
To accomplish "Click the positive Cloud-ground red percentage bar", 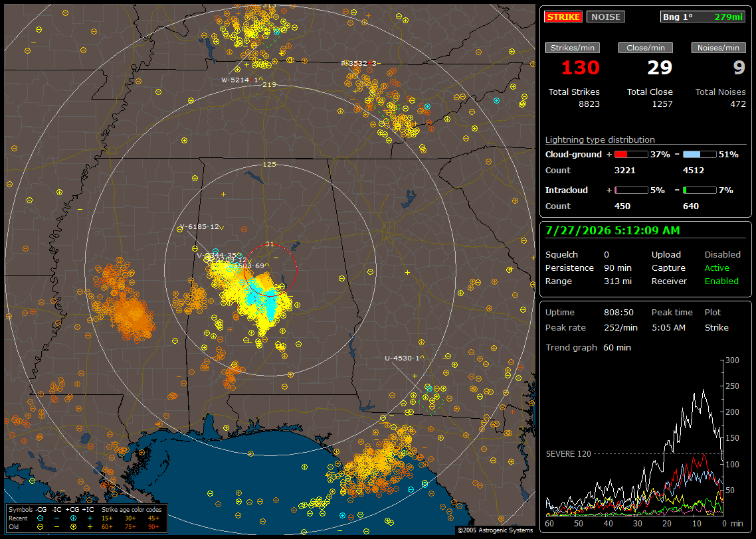I will click(x=631, y=155).
